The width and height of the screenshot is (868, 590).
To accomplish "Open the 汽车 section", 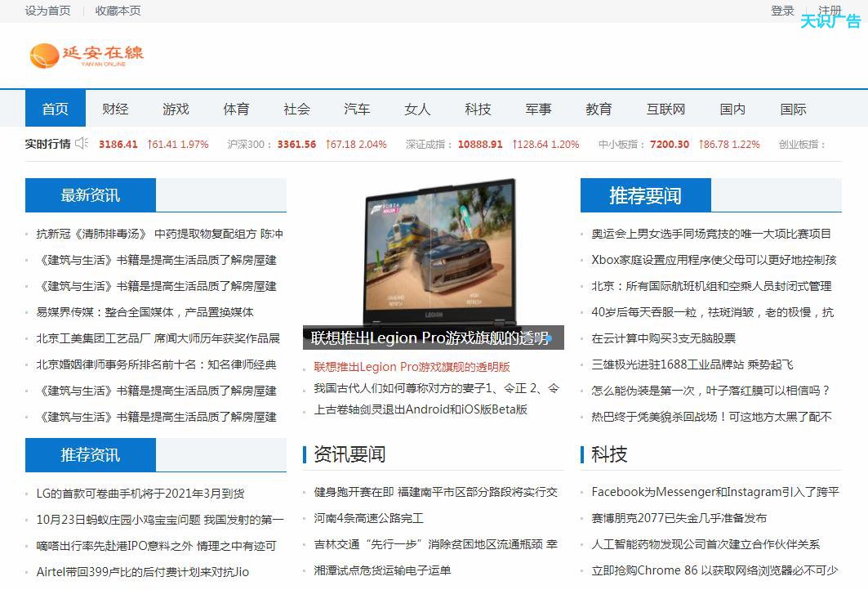I will click(357, 109).
